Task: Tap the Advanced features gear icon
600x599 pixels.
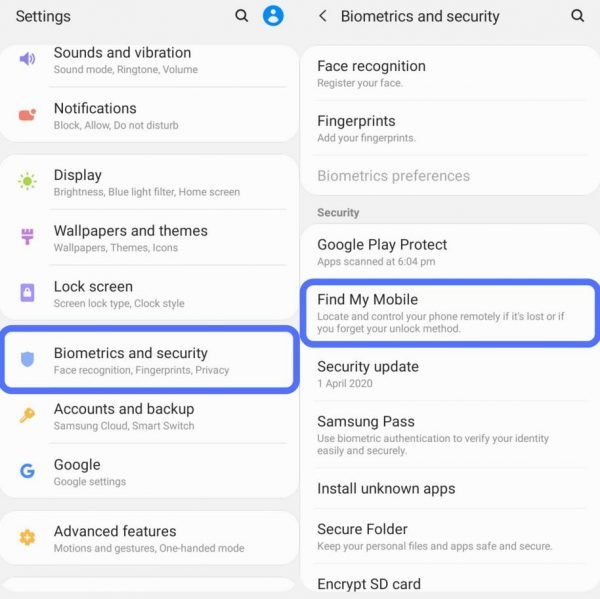Action: pyautogui.click(x=27, y=537)
